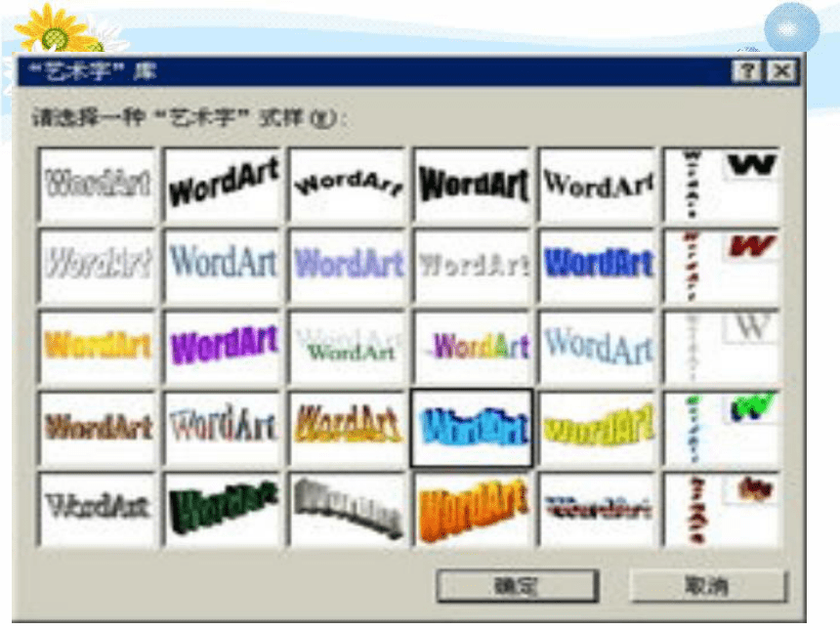Choose the black slanted-upward WordArt style
This screenshot has height=630, width=840.
click(223, 184)
